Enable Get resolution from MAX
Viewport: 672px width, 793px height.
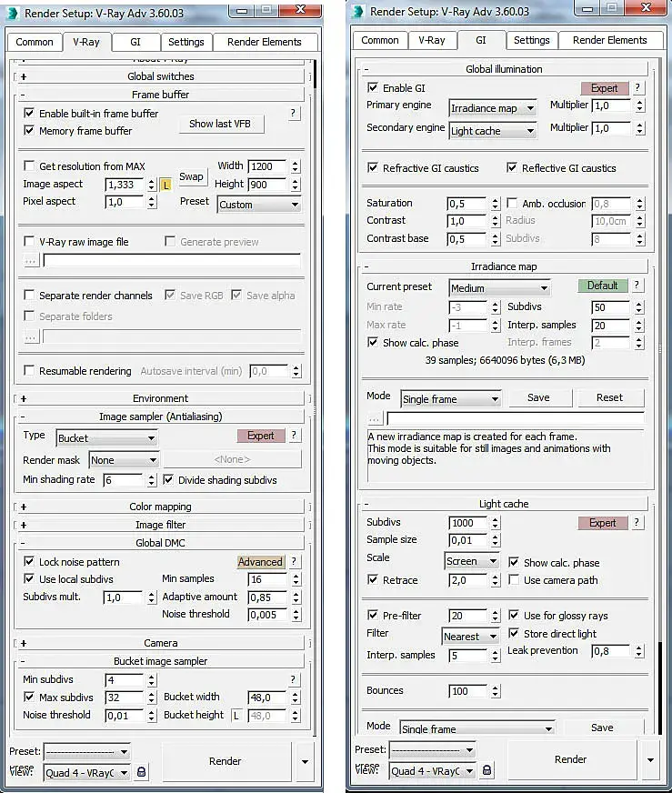tap(29, 166)
